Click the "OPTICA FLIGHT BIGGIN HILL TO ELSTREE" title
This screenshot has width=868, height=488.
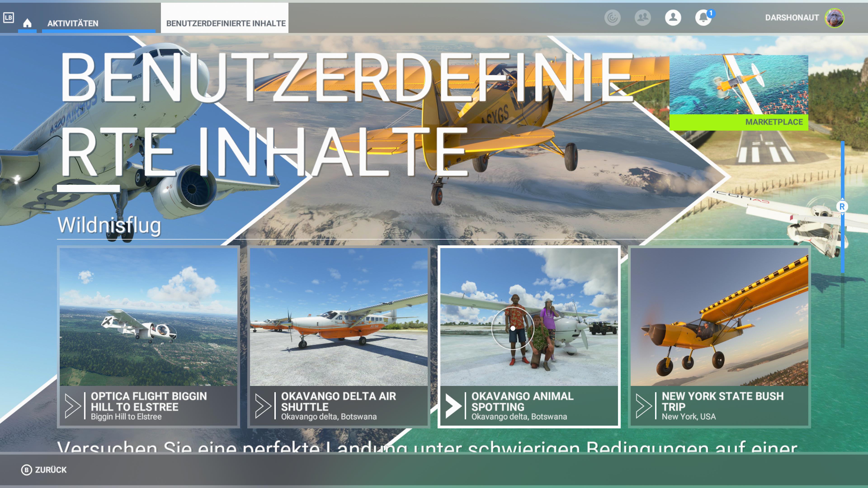coord(149,401)
